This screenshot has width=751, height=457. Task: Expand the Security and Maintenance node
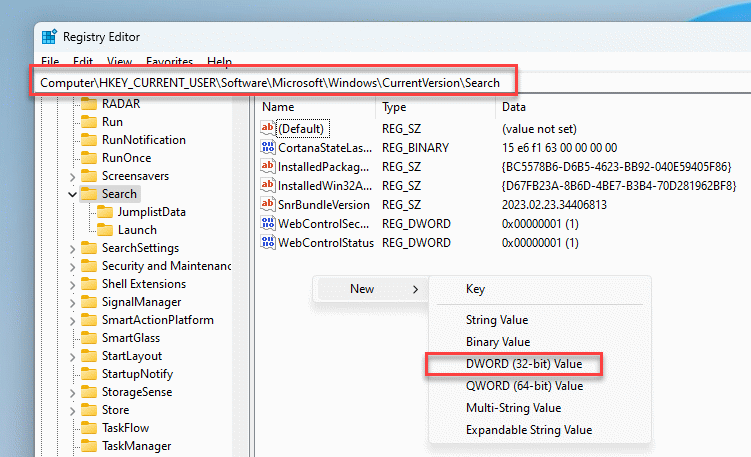(x=72, y=267)
